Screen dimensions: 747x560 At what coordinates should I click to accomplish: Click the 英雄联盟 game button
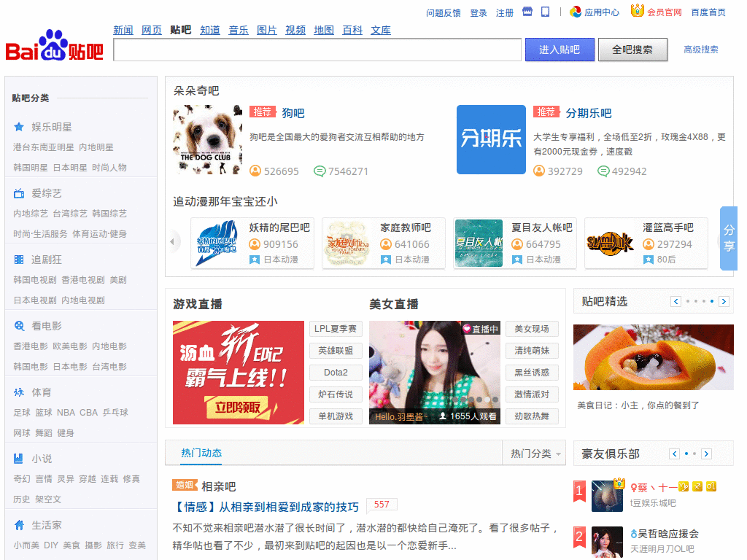point(336,351)
